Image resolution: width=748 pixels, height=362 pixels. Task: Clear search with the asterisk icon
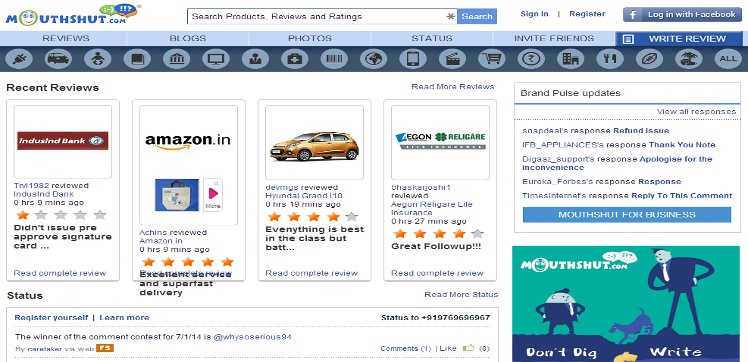click(x=450, y=16)
